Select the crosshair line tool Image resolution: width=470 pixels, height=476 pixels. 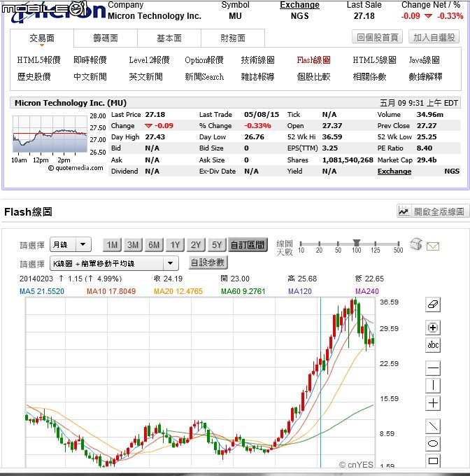[433, 403]
